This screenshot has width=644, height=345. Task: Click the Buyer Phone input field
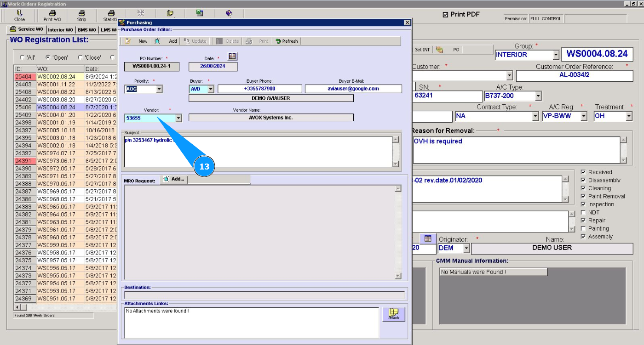pos(260,89)
